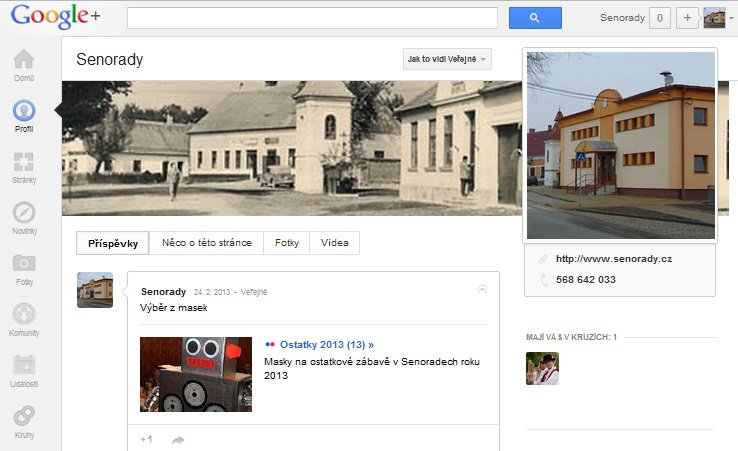Visit the http://www.senorady.cz link
The width and height of the screenshot is (738, 451).
coord(614,259)
